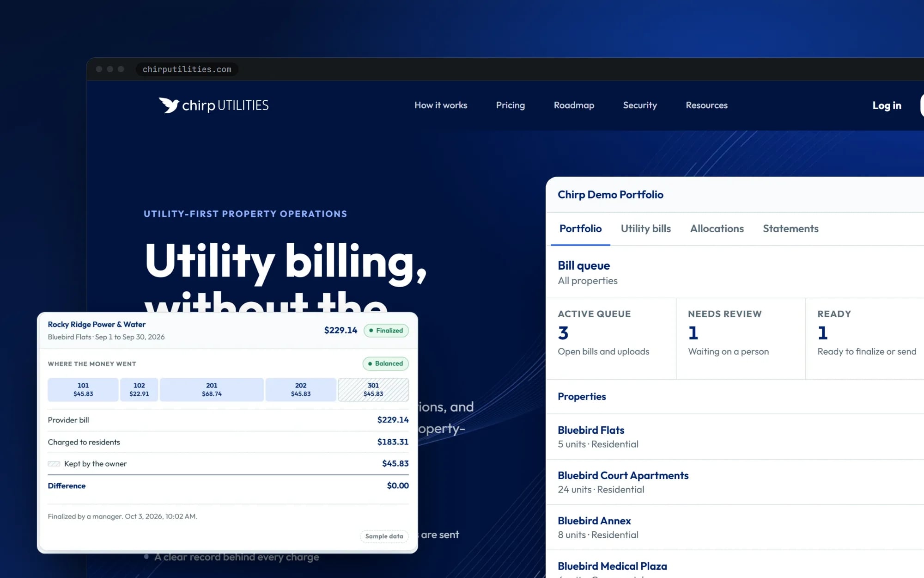This screenshot has height=578, width=924.
Task: Click the Bill queue heading
Action: (x=584, y=265)
